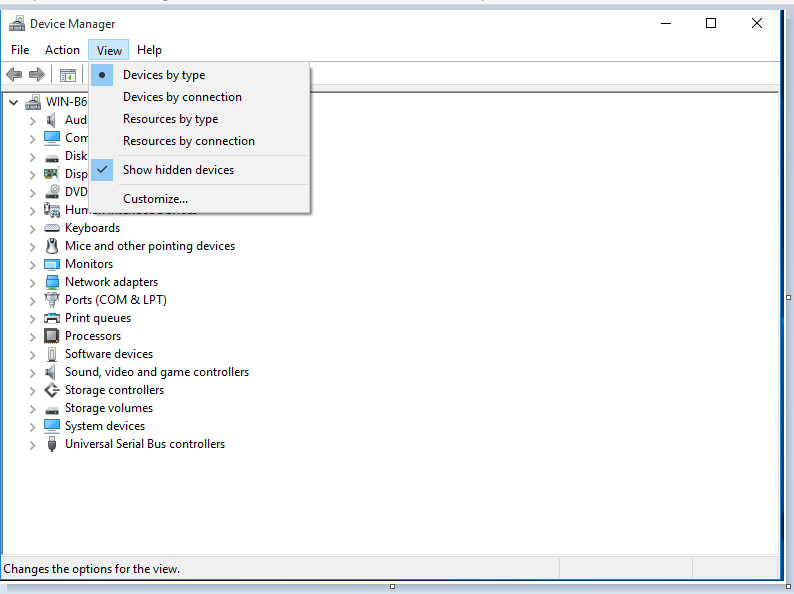Close the open View menu
Viewport: 794px width, 594px height.
[x=109, y=50]
